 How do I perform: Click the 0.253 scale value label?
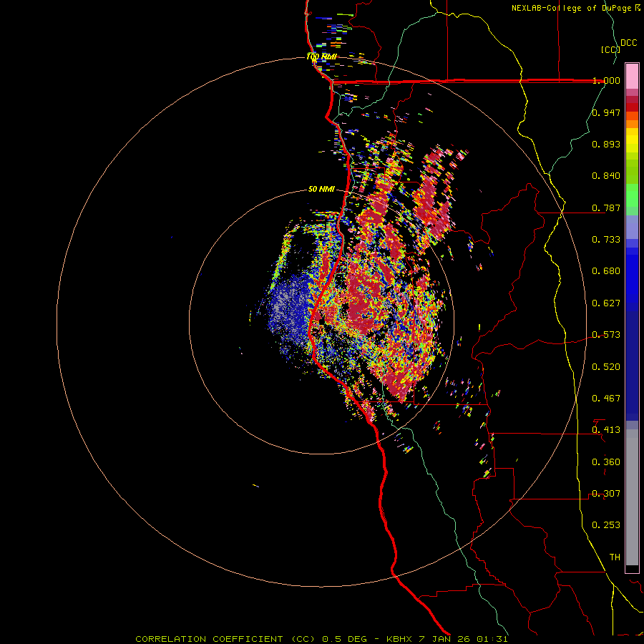(606, 525)
